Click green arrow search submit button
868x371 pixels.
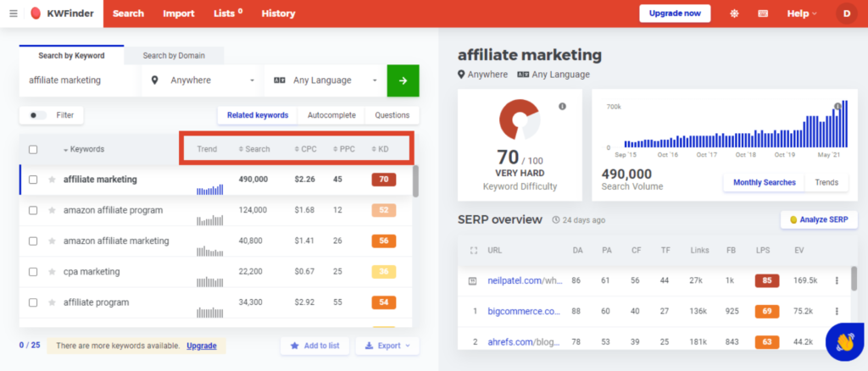(403, 80)
